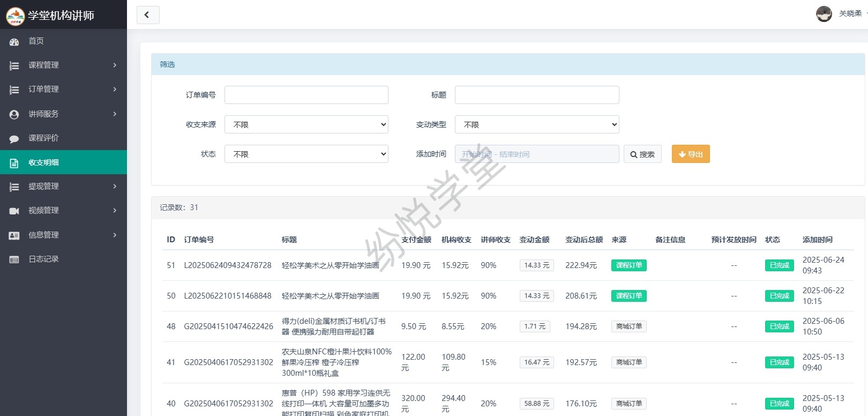Click the 订单编号 input field
868x416 pixels.
(x=306, y=95)
